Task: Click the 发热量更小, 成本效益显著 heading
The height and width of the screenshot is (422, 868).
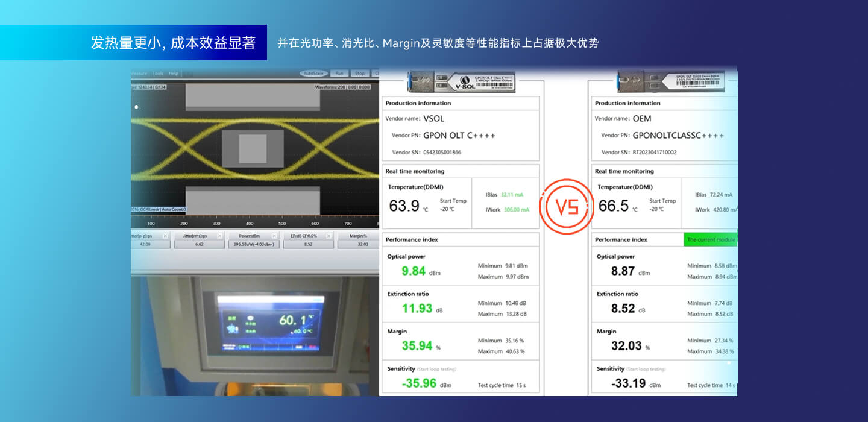Action: [173, 43]
